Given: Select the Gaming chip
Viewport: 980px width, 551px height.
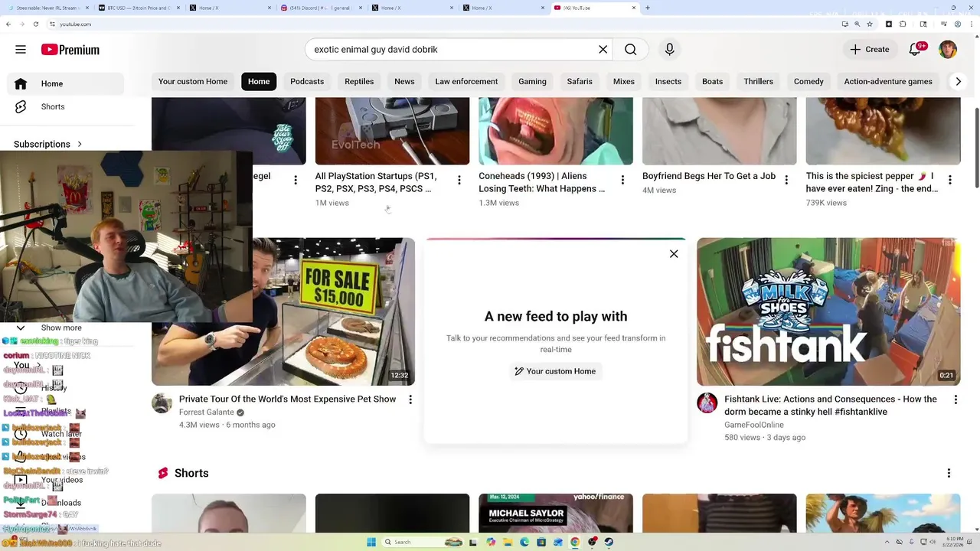Looking at the screenshot, I should tap(532, 81).
